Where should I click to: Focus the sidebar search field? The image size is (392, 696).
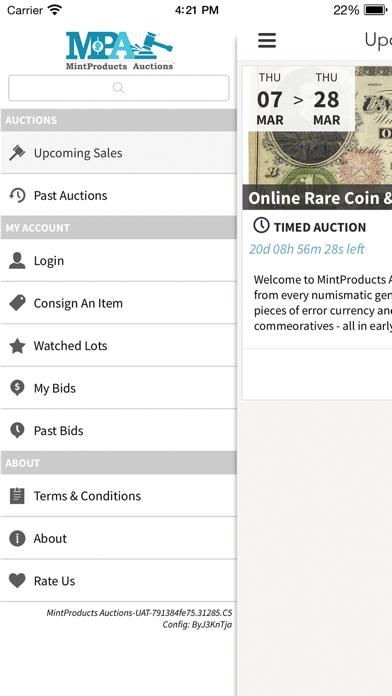119,88
